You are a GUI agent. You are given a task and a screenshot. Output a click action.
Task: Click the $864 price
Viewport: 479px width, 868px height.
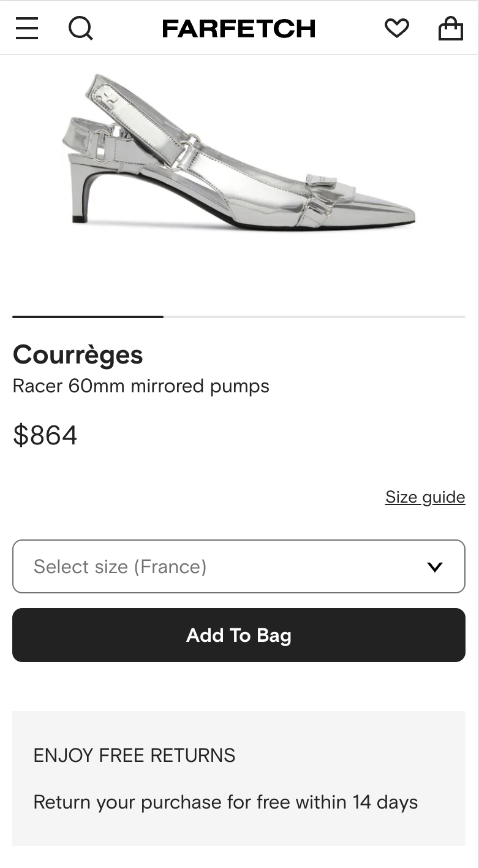(x=45, y=435)
